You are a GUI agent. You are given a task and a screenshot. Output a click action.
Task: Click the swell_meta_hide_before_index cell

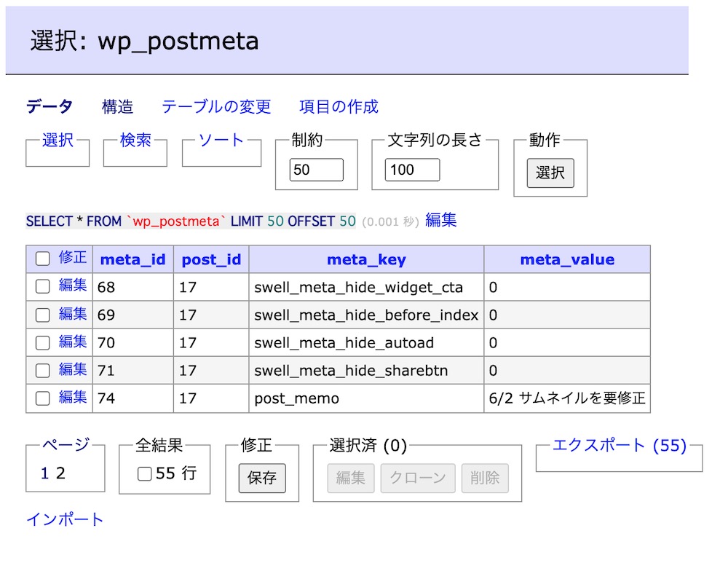click(x=366, y=315)
